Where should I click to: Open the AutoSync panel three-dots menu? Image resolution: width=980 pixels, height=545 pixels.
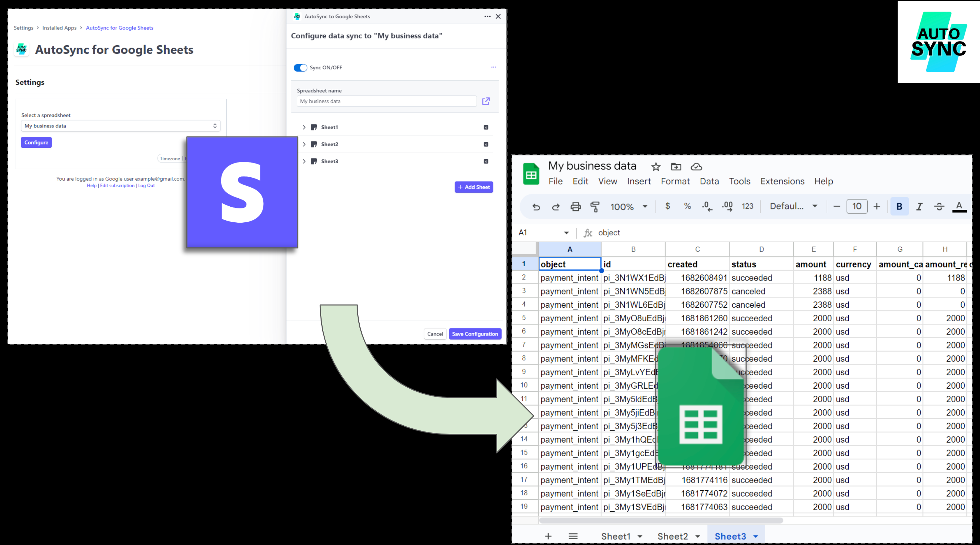(487, 16)
